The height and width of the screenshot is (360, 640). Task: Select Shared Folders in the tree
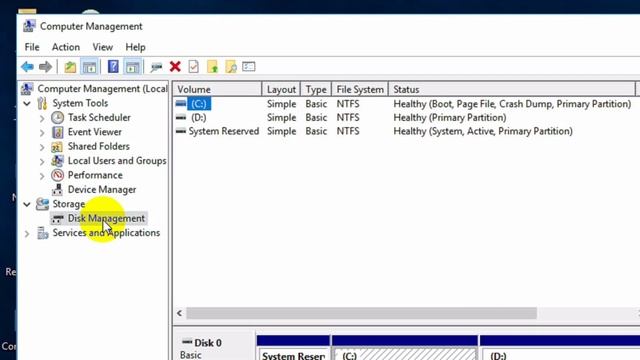point(99,146)
